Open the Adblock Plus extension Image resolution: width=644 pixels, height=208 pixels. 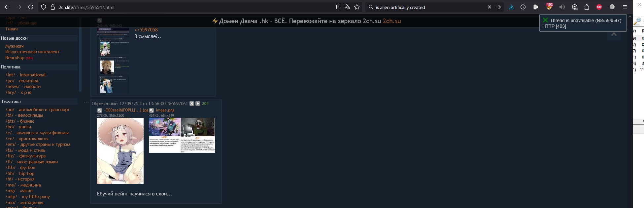point(599,7)
